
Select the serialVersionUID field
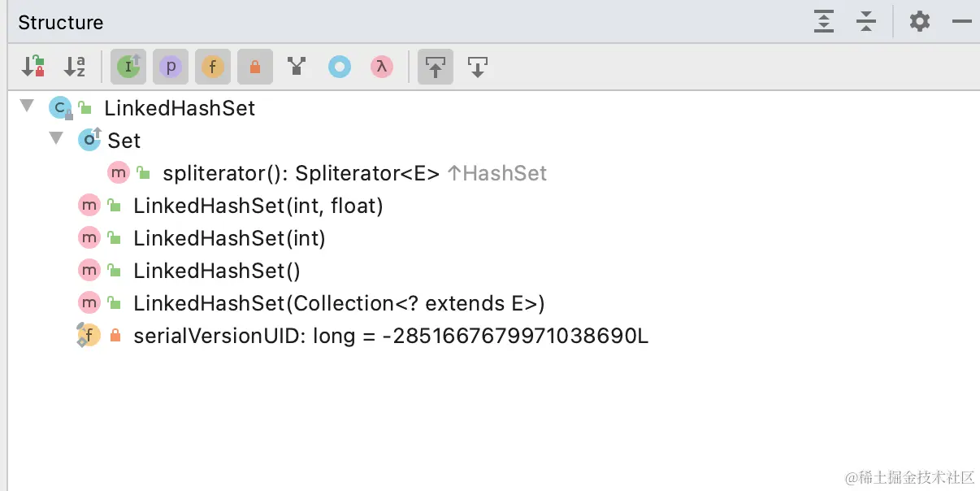pyautogui.click(x=390, y=336)
